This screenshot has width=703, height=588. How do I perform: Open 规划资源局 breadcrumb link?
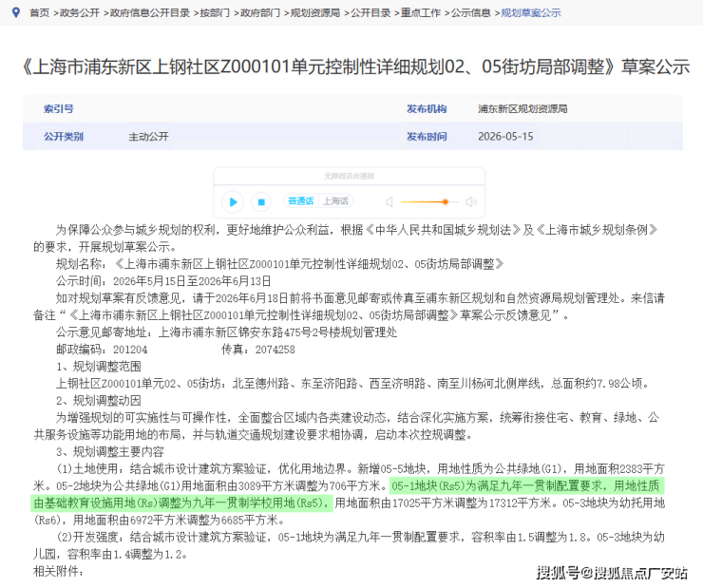click(315, 13)
